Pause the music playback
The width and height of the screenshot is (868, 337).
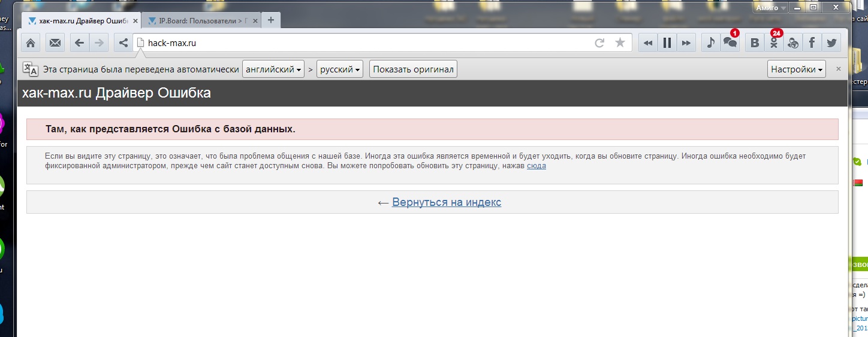[x=667, y=43]
